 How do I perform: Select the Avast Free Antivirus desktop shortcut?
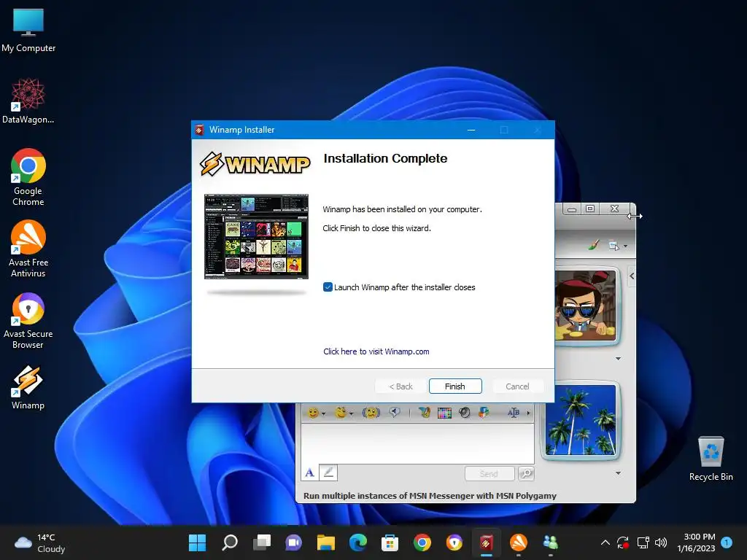tap(28, 249)
